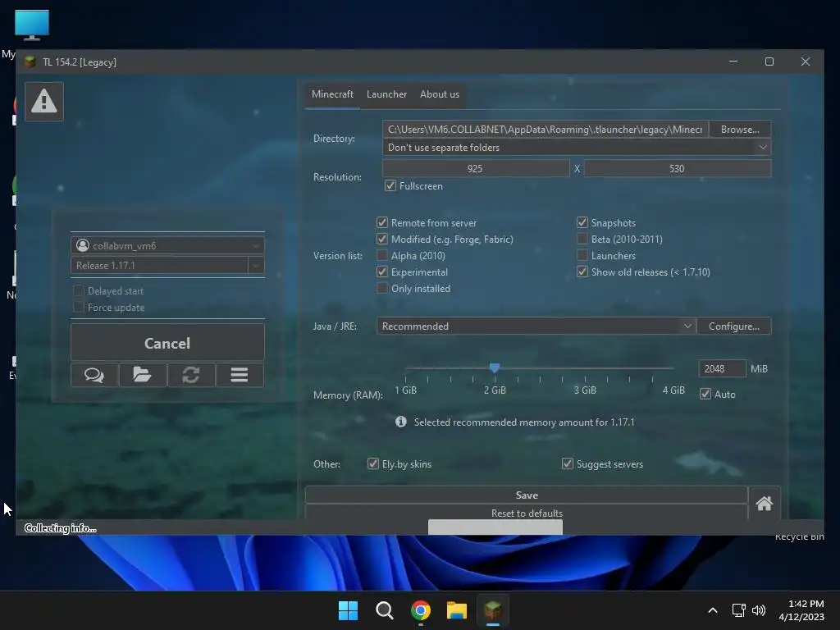Viewport: 840px width, 630px height.
Task: Click the Cancel button
Action: [167, 343]
